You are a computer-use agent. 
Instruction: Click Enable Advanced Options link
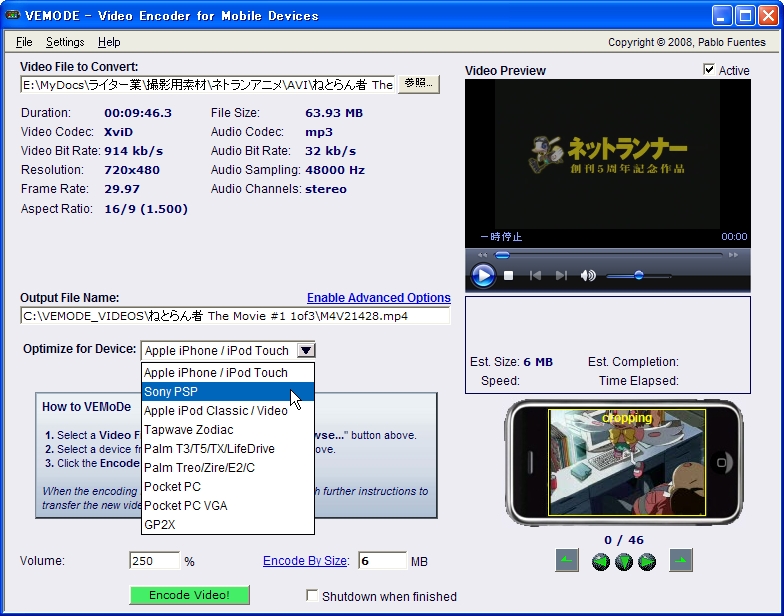(x=378, y=298)
